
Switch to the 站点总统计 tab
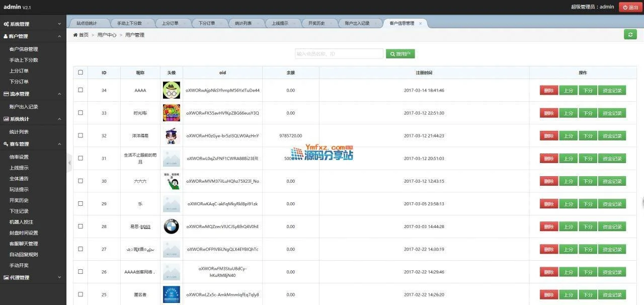[87, 23]
